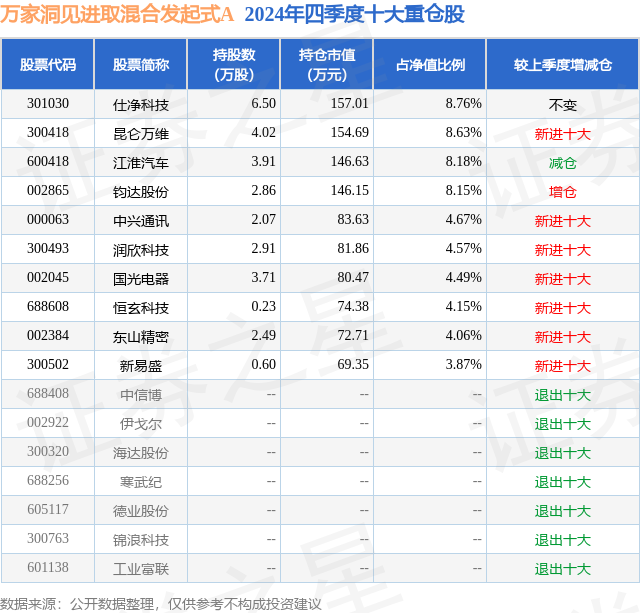Select stock name 伊戈尔
Screen dimensions: 640x613
141,424
